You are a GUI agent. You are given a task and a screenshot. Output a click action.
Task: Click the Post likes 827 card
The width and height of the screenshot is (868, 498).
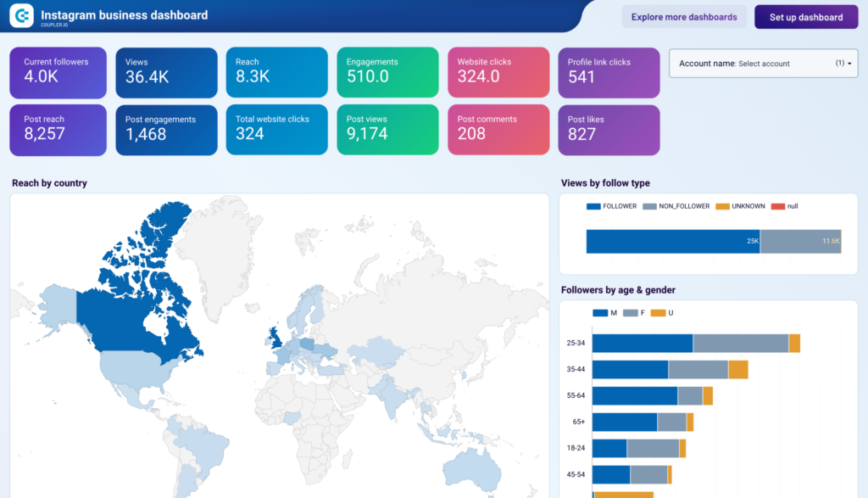point(608,130)
